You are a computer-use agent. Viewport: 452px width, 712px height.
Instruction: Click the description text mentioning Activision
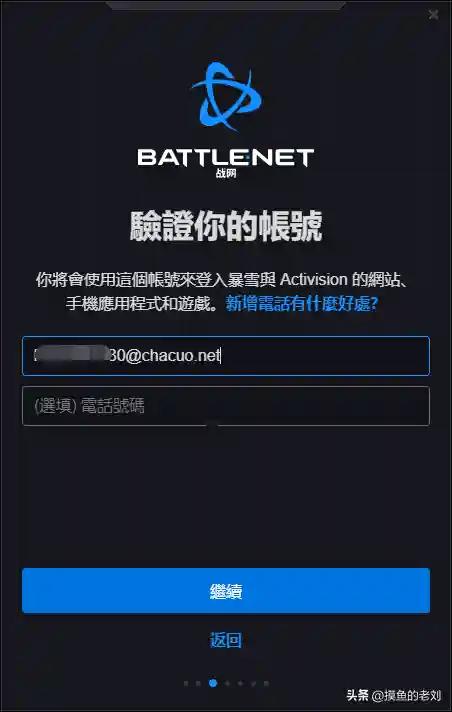coord(223,292)
